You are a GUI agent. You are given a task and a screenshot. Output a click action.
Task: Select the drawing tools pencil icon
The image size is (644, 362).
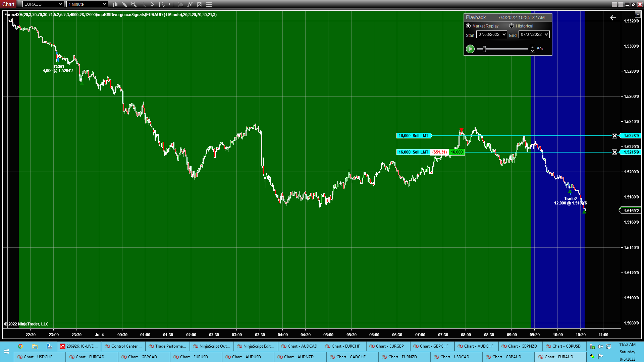pyautogui.click(x=124, y=4)
